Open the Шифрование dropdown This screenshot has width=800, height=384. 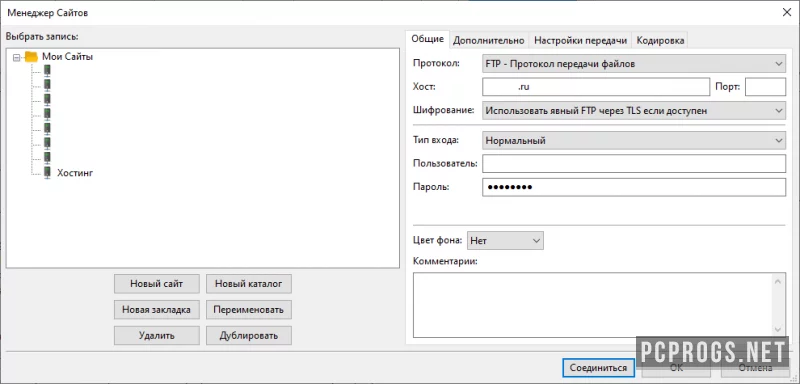point(634,110)
